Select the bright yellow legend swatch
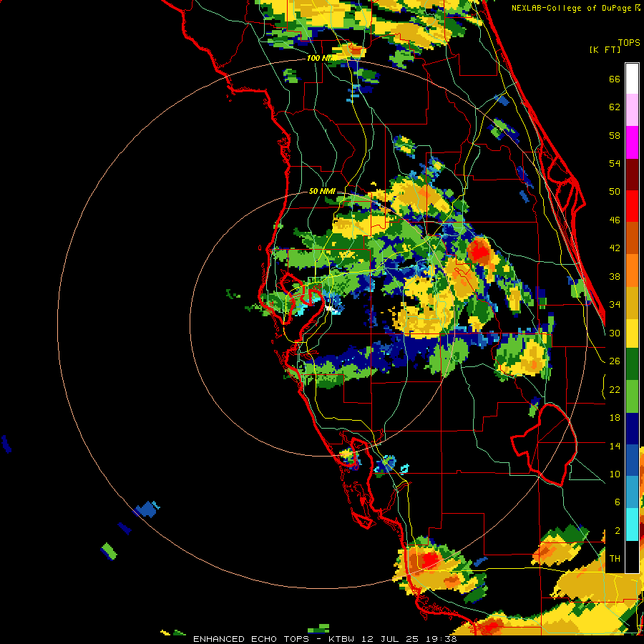The image size is (644, 644). 632,333
